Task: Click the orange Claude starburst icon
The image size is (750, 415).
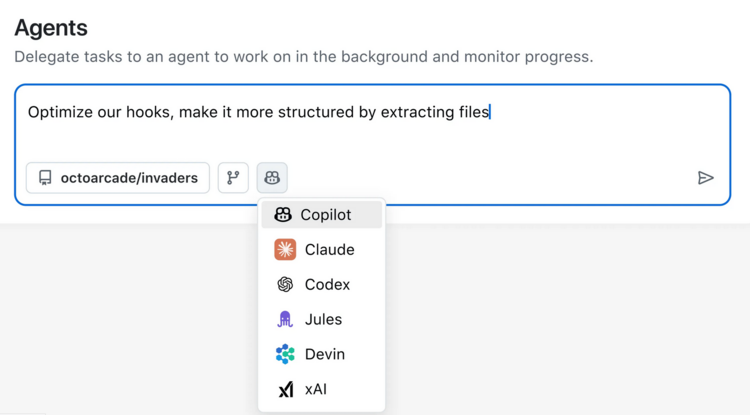Action: [x=285, y=250]
